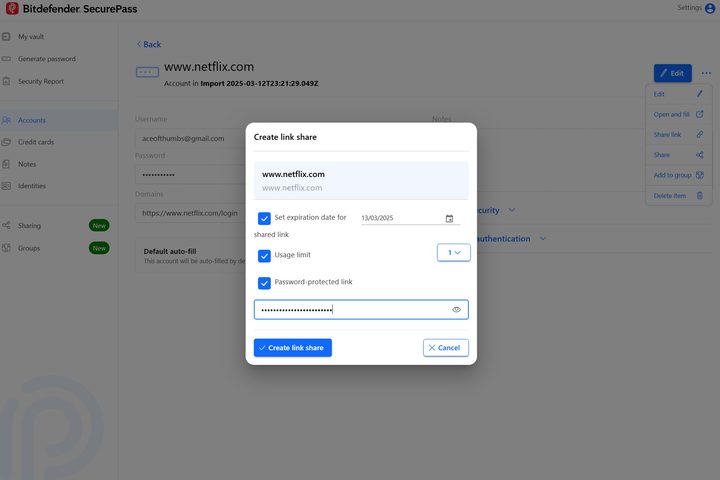Expand the security section chevron
Image resolution: width=720 pixels, height=480 pixels.
pos(512,210)
